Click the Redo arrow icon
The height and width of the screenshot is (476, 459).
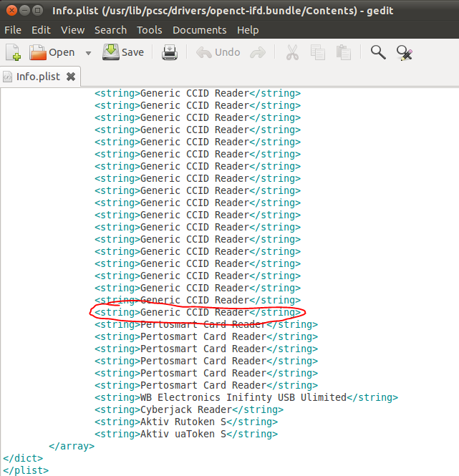258,52
